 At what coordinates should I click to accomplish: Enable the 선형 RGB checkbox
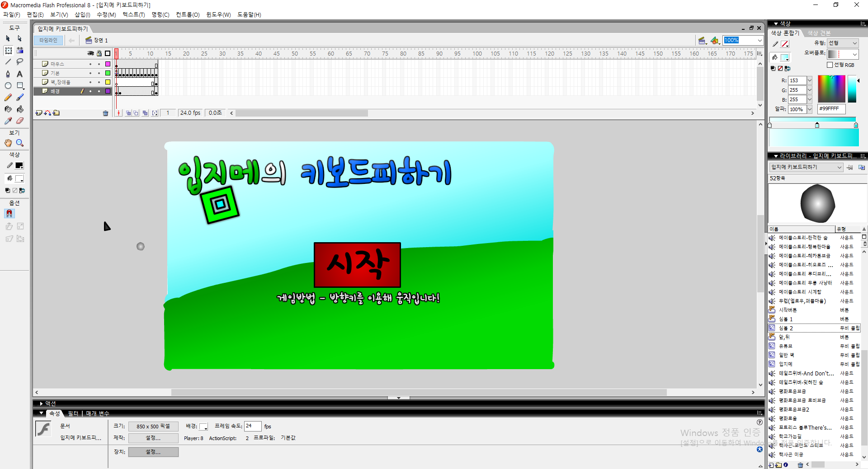pos(830,65)
